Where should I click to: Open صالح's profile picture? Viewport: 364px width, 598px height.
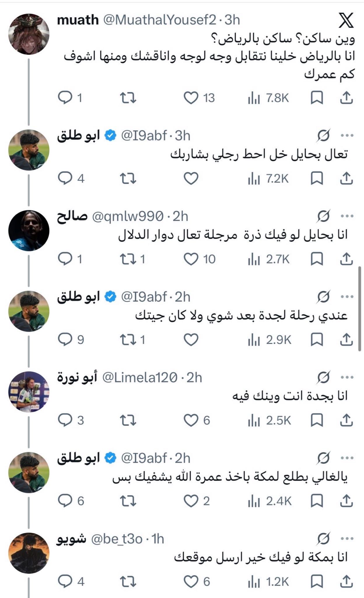(x=29, y=231)
